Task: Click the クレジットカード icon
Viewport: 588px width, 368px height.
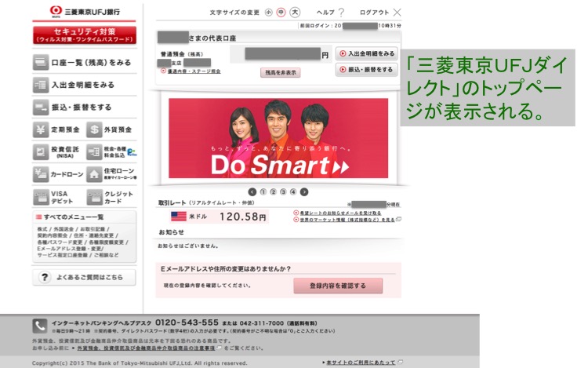Action: (x=94, y=197)
